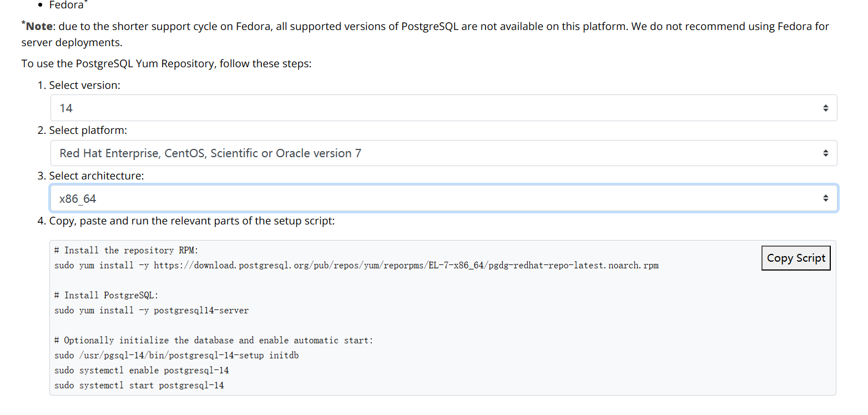
Task: Open the Select architecture dropdown showing x86_64
Action: [443, 198]
